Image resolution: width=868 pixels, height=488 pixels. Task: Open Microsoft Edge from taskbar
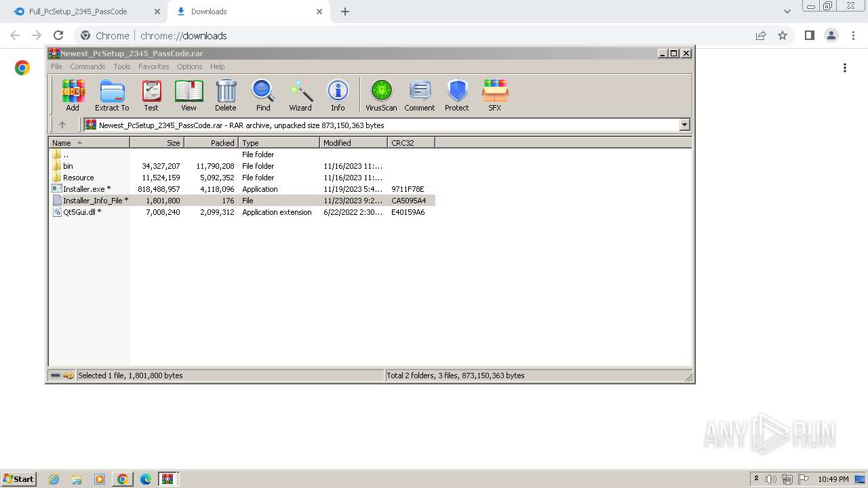pos(145,479)
